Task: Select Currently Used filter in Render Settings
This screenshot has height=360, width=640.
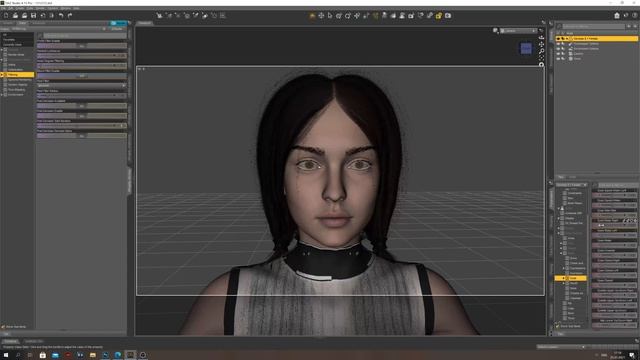Action: pos(12,44)
